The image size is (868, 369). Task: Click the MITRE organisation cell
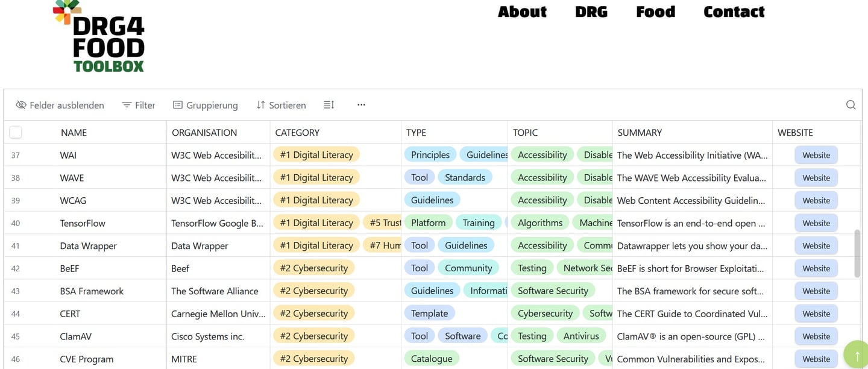coord(218,359)
